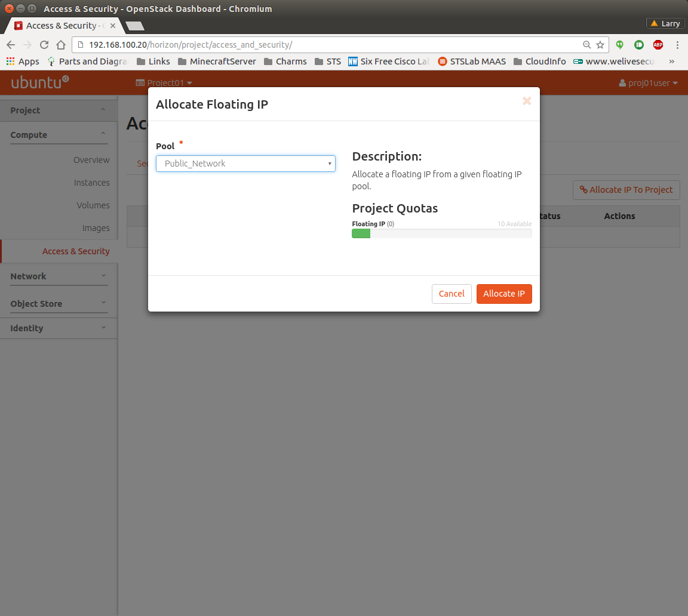Screen dimensions: 688x616
Task: Open the Apps bookmarks shortcut
Action: (23, 61)
